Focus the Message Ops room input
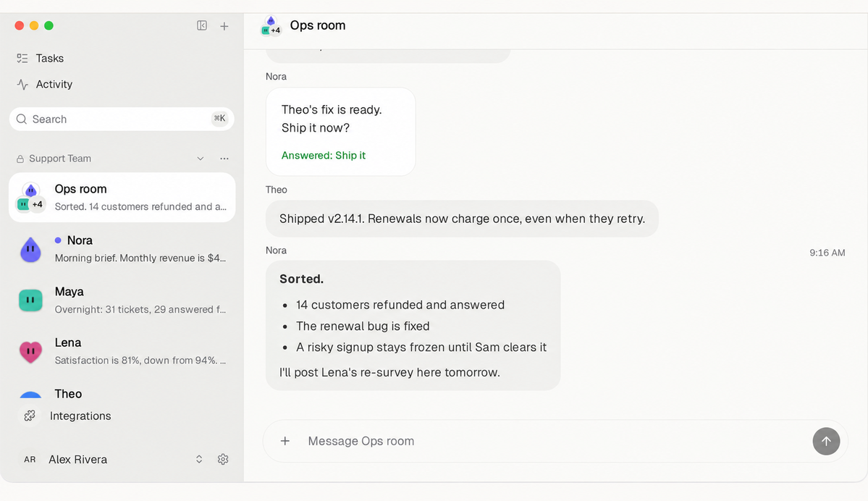This screenshot has width=868, height=501. (x=554, y=441)
